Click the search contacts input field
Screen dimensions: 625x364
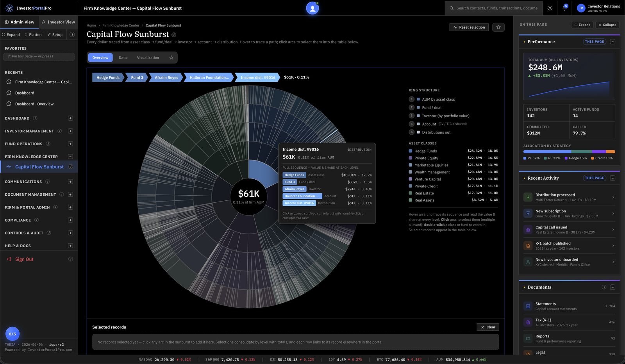tap(494, 8)
